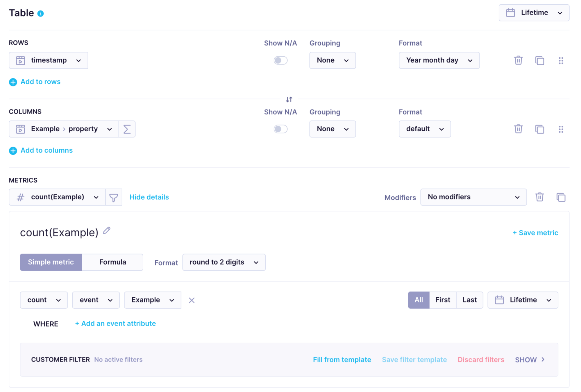Toggle Show N/A for rows

[x=280, y=60]
